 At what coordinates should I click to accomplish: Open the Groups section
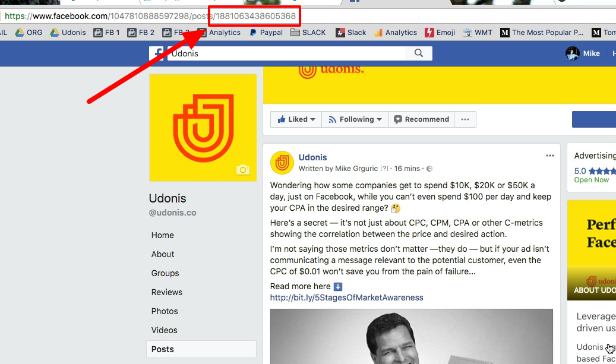tap(165, 273)
